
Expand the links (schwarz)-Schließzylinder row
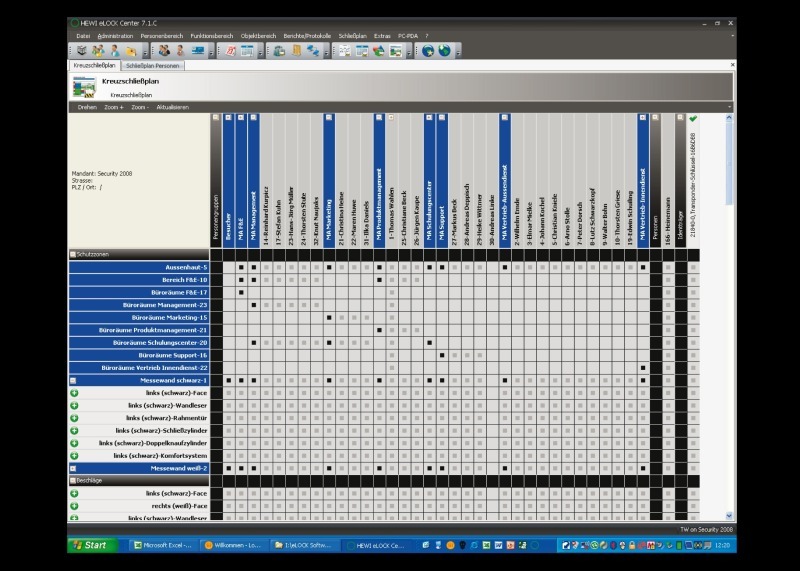coord(74,431)
